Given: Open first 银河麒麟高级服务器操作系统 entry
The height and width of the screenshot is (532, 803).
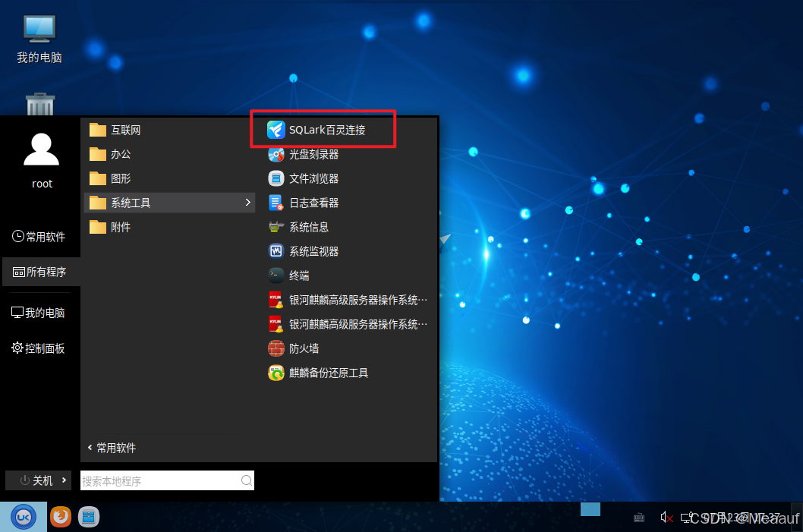Looking at the screenshot, I should pos(348,300).
